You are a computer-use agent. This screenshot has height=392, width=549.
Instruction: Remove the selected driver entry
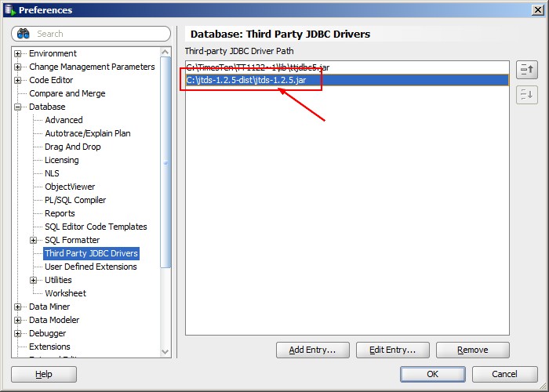coord(472,350)
